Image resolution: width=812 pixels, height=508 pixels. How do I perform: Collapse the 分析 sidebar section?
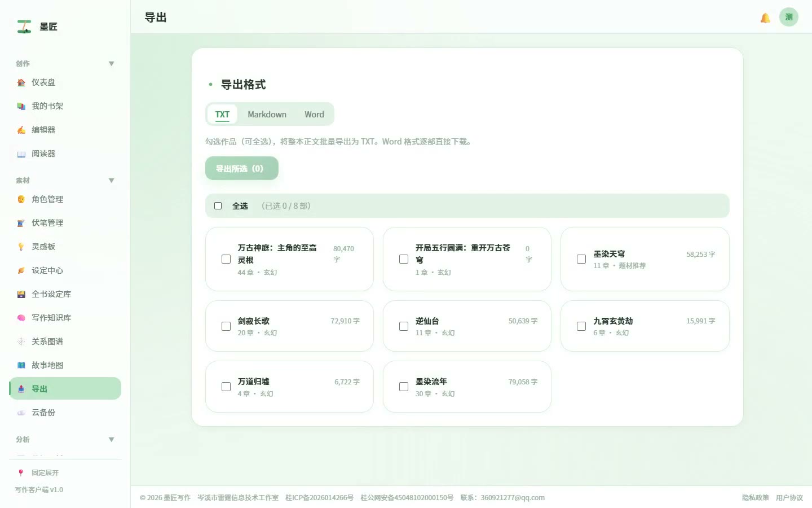coord(111,440)
